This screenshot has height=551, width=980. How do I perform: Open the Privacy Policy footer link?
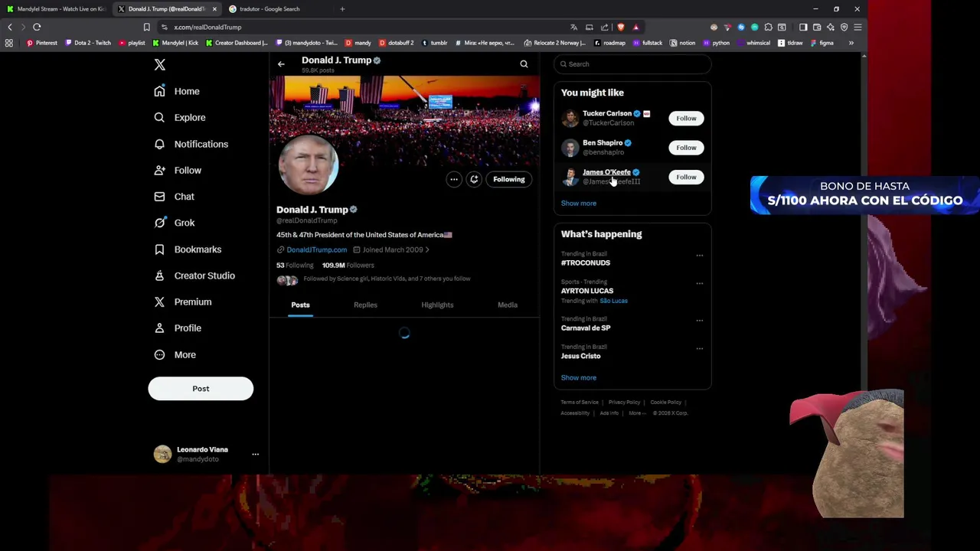click(x=624, y=403)
